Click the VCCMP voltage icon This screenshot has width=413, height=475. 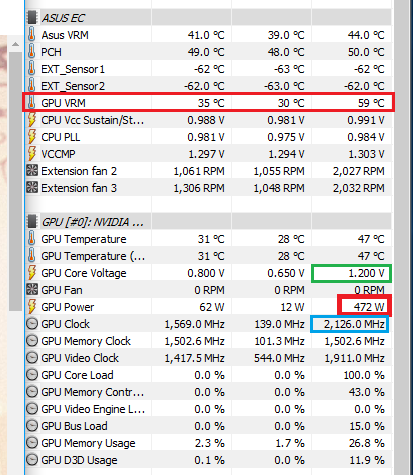(32, 154)
